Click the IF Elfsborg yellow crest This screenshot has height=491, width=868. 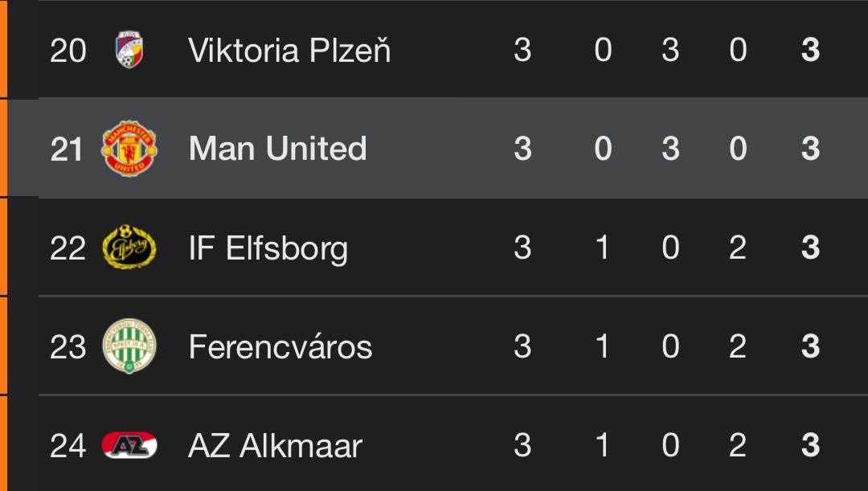click(129, 247)
